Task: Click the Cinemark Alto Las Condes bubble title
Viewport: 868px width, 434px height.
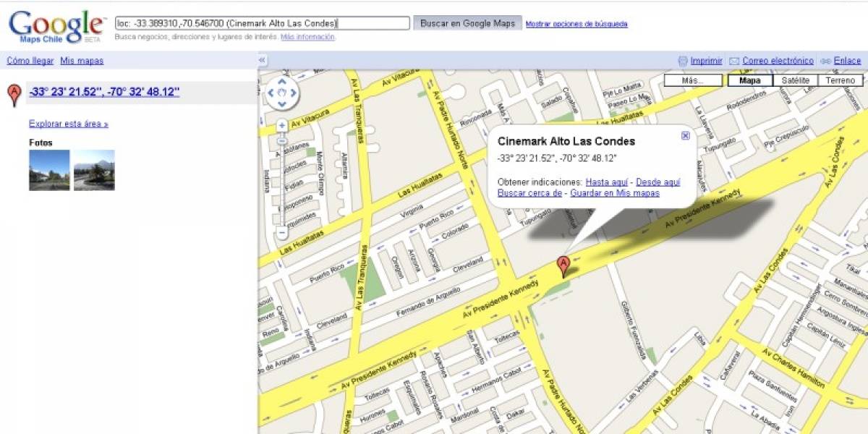Action: coord(566,141)
